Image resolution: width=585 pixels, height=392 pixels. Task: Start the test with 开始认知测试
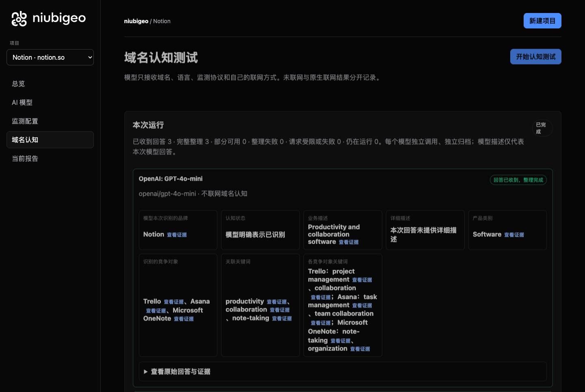click(x=536, y=56)
